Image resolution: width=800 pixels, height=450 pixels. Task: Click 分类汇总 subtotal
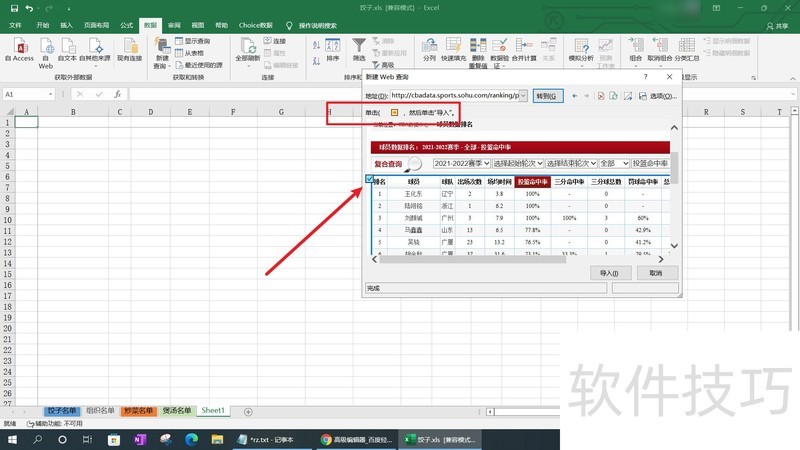pos(687,50)
